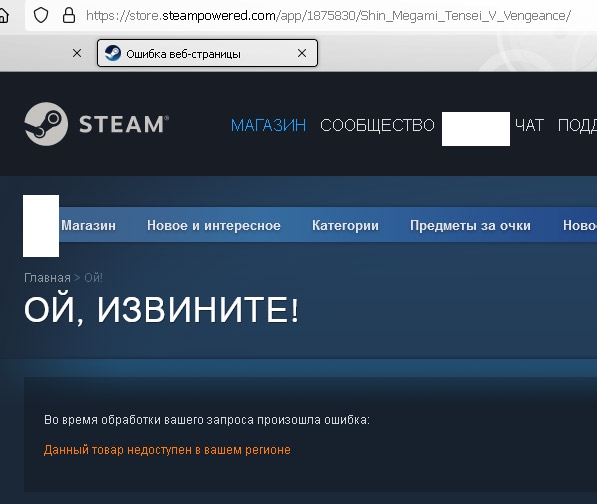Close the 'Ошибка веб-страницы' tab
Viewport: 597px width, 504px height.
point(302,53)
